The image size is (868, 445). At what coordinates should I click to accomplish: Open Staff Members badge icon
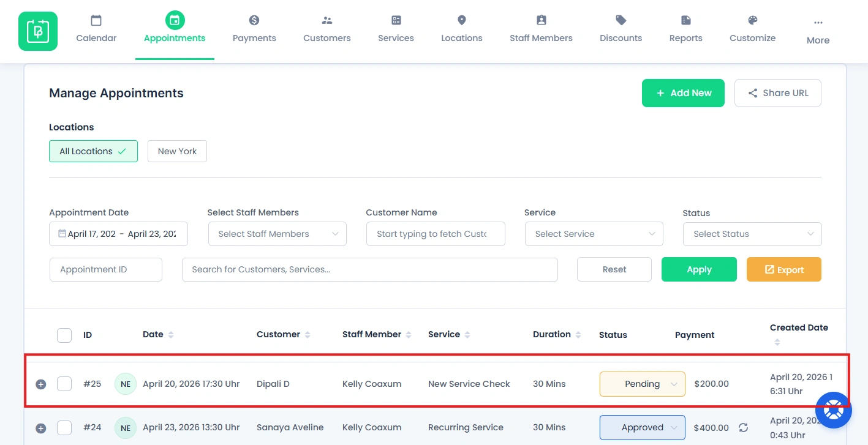point(541,20)
